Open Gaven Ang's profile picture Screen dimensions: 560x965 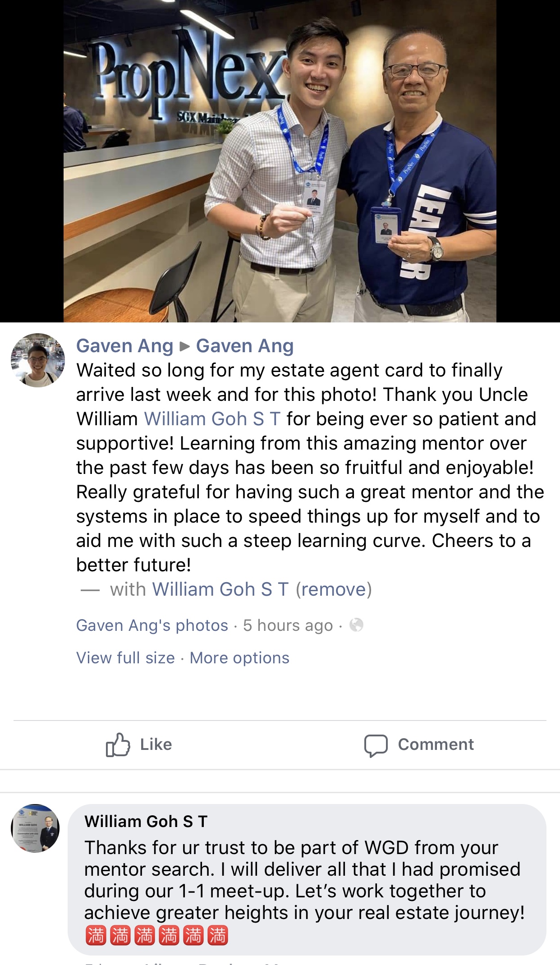tap(38, 360)
